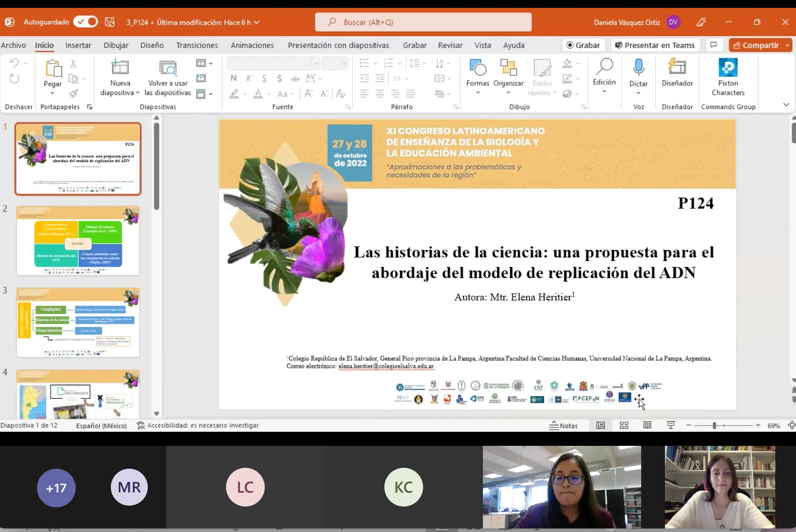Click the Undo arrow icon

click(14, 63)
